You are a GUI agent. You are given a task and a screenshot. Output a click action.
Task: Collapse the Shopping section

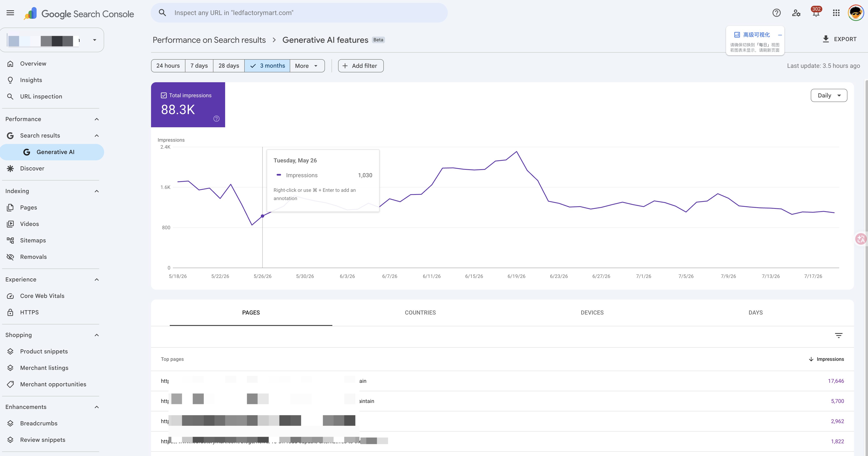[x=97, y=335]
